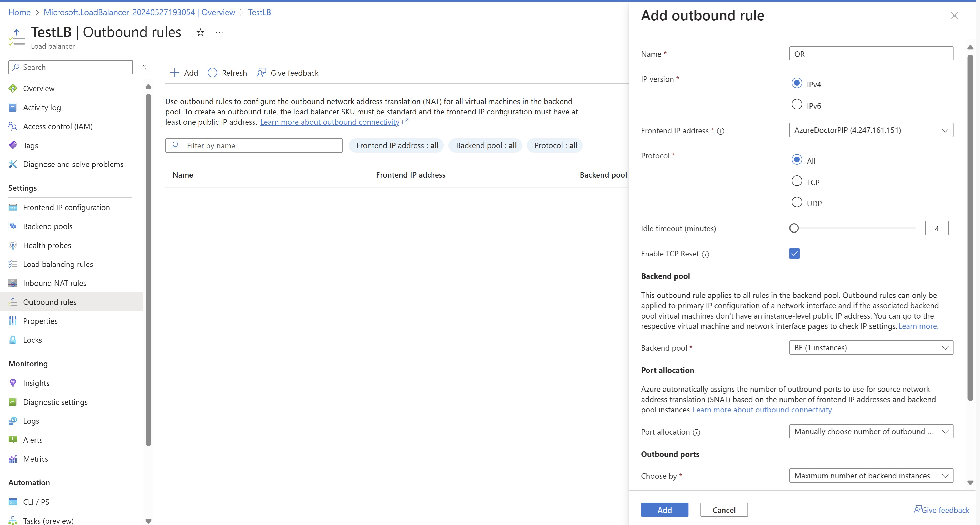Open the Frontend IP address dropdown

[x=871, y=130]
